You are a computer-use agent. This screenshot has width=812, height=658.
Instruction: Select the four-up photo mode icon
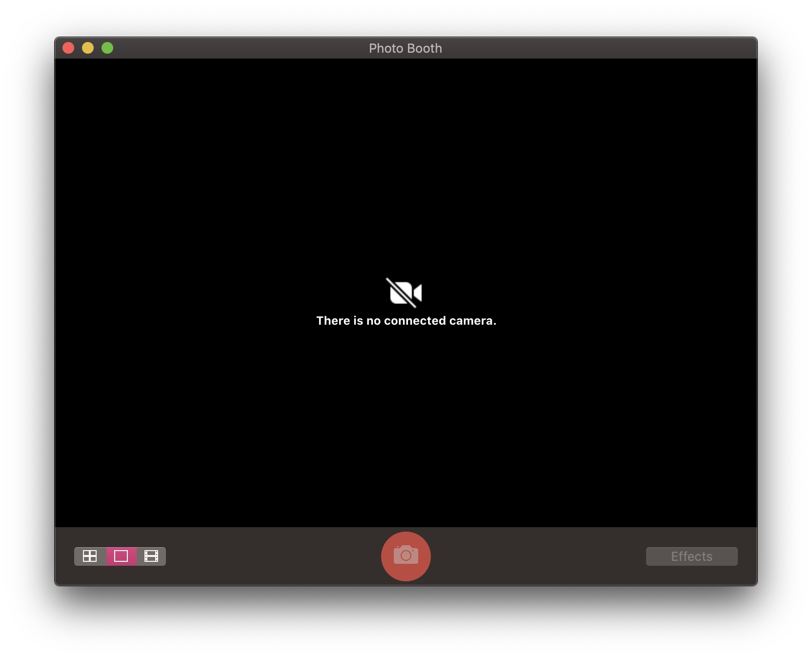[x=90, y=556]
